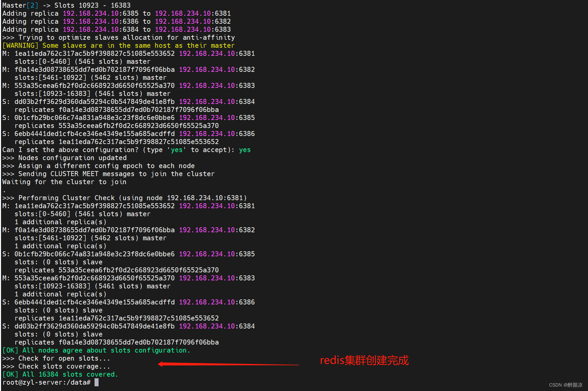The image size is (588, 391).
Task: Click the root@zyl-server:/data# prompt cursor
Action: pos(97,382)
